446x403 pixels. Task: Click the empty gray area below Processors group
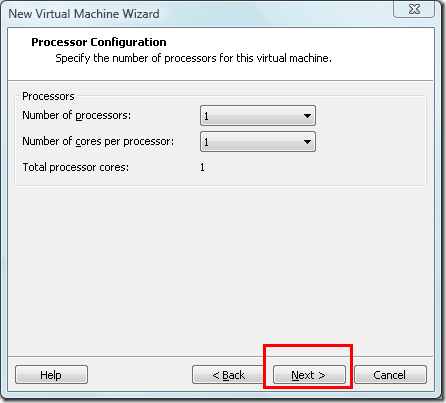(220, 267)
